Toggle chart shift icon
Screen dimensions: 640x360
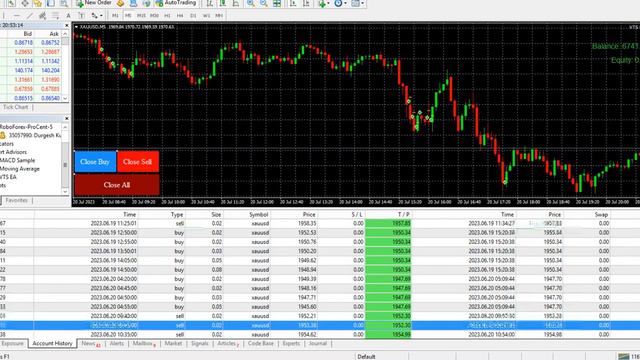[x=306, y=3]
